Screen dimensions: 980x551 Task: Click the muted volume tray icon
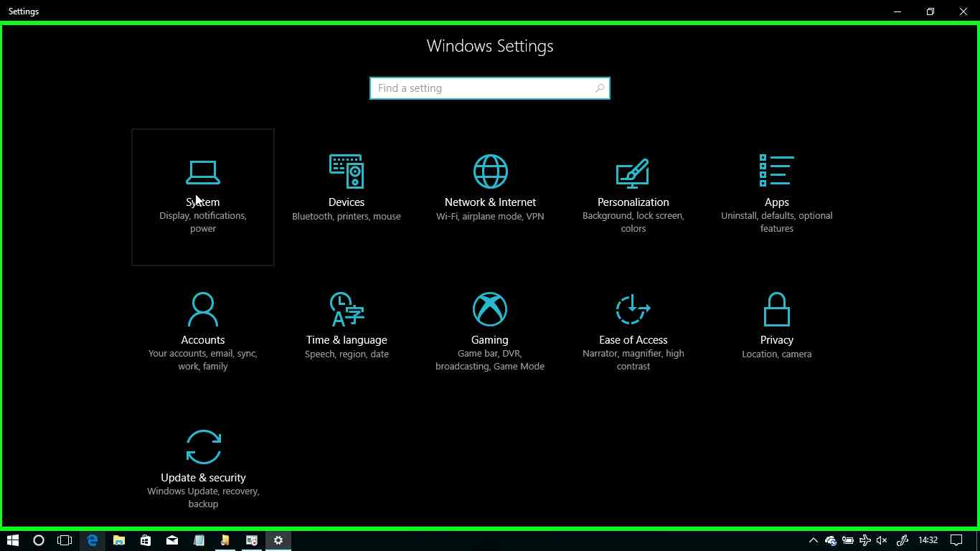tap(882, 540)
